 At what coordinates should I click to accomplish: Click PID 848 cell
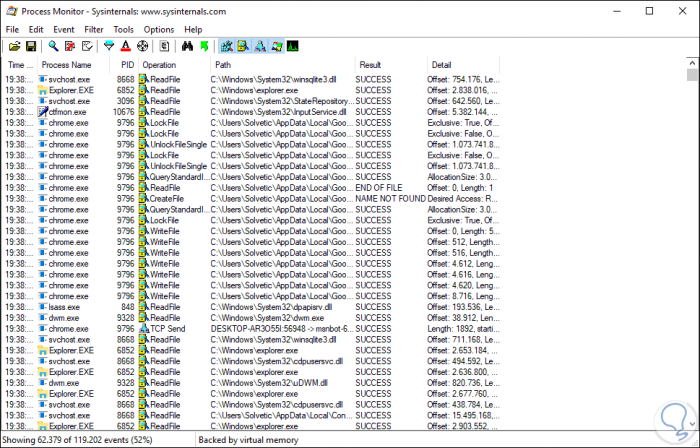tap(128, 307)
